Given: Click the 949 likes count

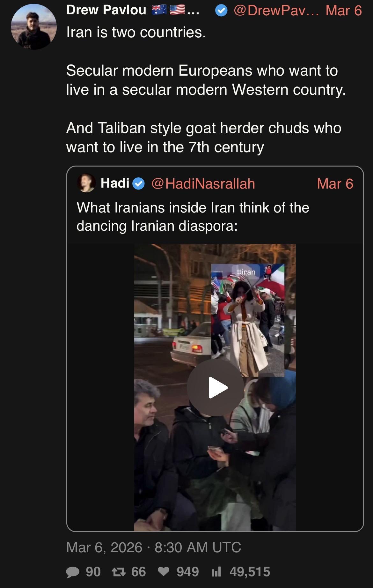Looking at the screenshot, I should 188,572.
